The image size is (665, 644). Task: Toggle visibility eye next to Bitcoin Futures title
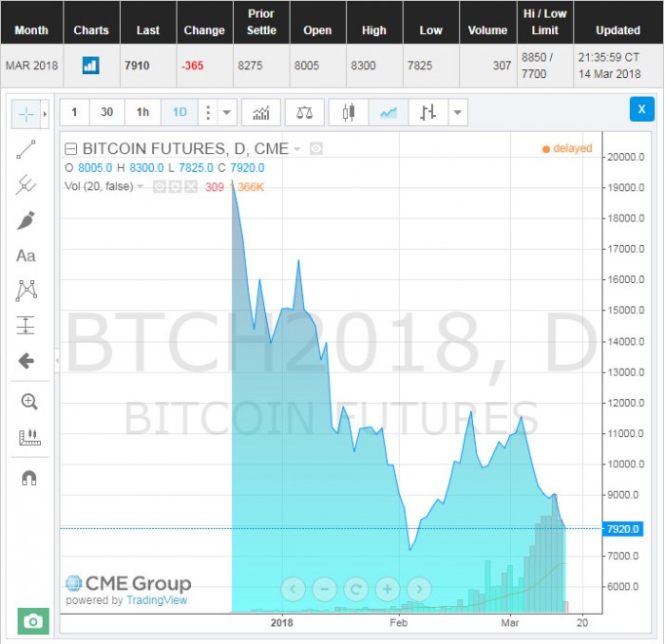(x=316, y=149)
